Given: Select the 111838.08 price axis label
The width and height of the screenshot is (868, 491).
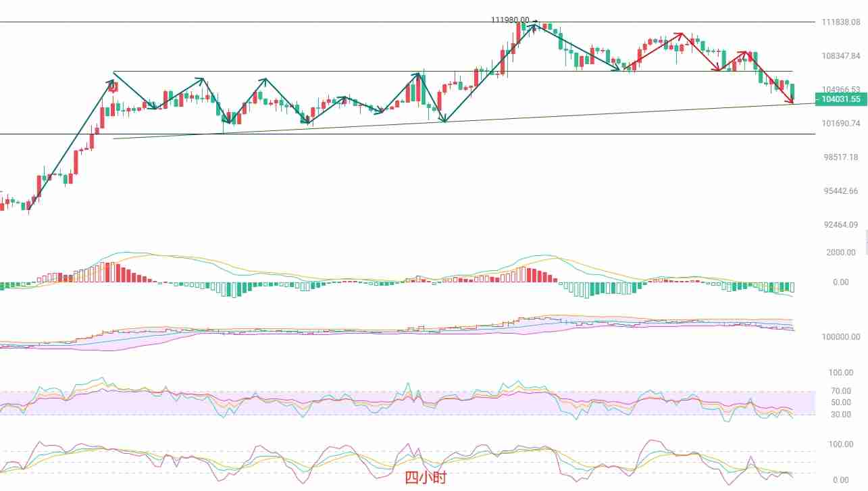Looking at the screenshot, I should click(x=840, y=22).
